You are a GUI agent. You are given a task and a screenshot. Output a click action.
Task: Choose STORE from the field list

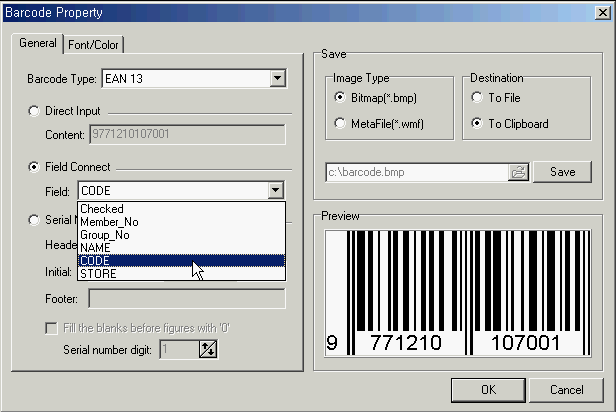click(x=182, y=274)
